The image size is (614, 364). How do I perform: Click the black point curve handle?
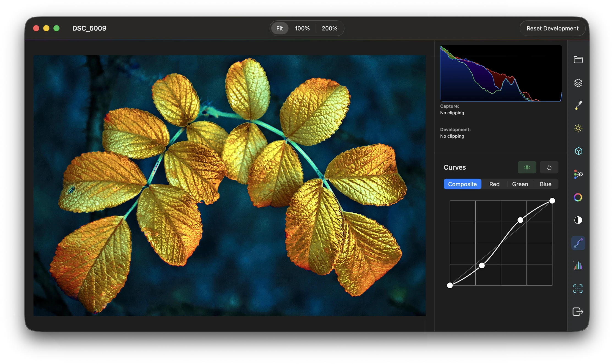[450, 285]
